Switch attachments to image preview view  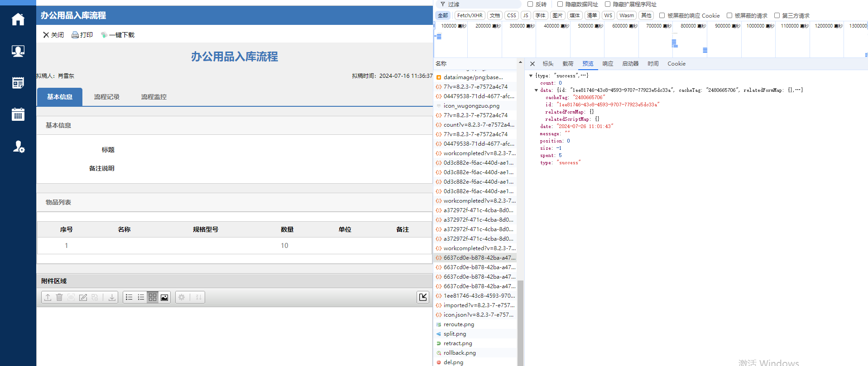164,297
